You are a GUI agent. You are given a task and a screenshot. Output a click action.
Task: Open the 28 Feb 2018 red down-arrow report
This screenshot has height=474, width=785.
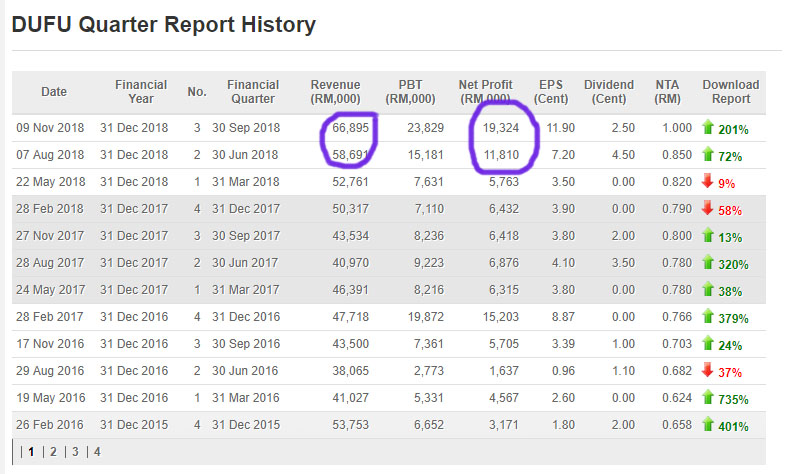707,208
